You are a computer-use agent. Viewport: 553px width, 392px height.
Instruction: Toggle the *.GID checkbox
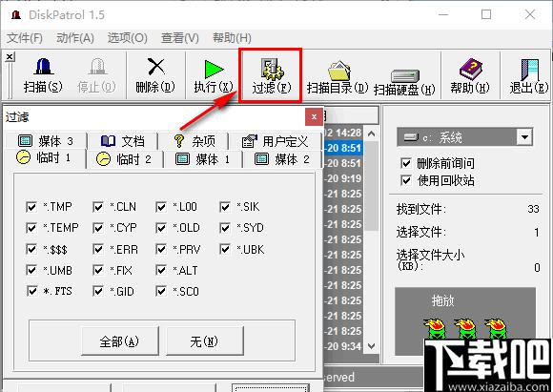97,291
